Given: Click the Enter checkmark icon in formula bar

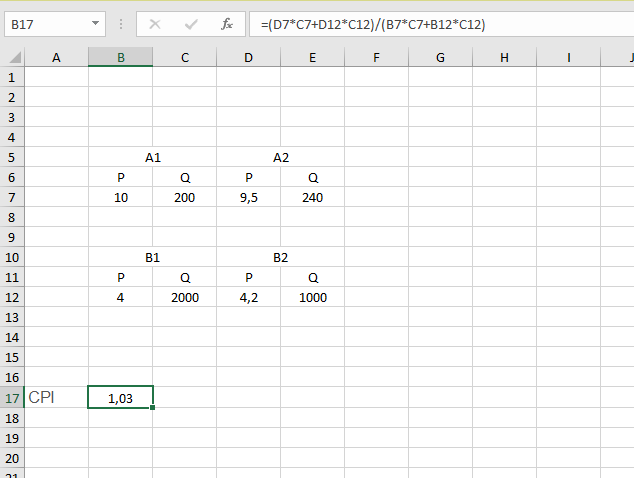Looking at the screenshot, I should (x=191, y=24).
